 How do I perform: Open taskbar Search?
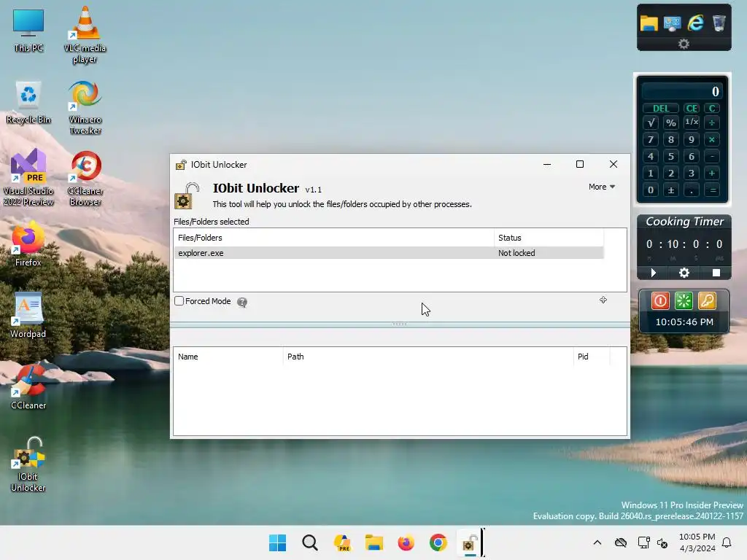309,542
